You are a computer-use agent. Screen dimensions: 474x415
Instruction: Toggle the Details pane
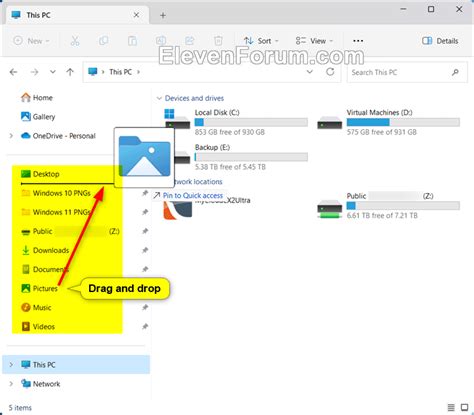[x=440, y=41]
